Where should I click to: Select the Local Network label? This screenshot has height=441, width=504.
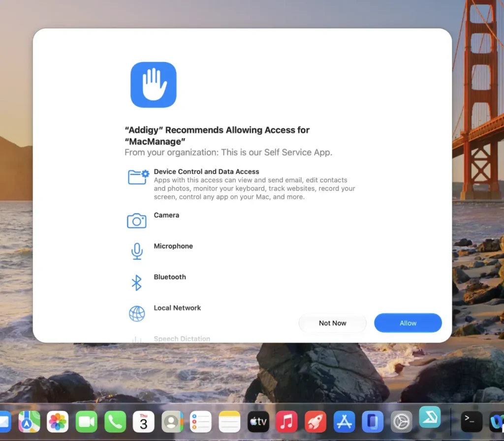pyautogui.click(x=177, y=308)
